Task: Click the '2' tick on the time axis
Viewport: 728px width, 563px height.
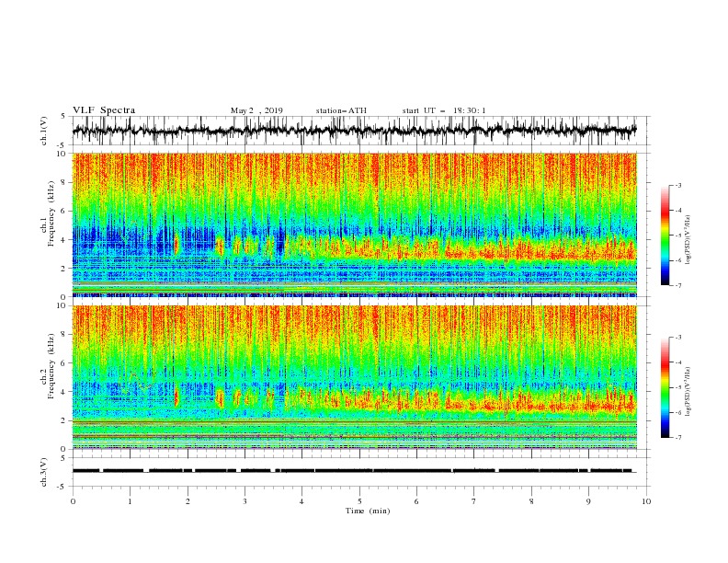Action: coord(188,501)
